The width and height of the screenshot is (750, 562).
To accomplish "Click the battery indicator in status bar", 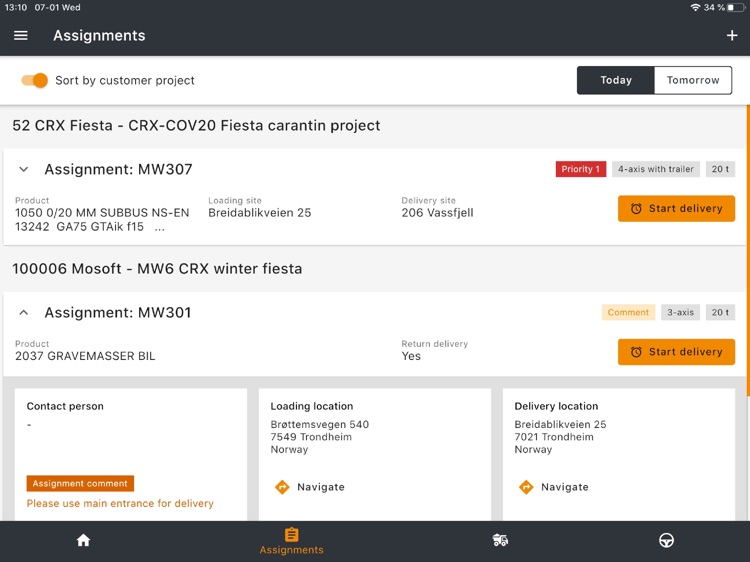I will 736,8.
